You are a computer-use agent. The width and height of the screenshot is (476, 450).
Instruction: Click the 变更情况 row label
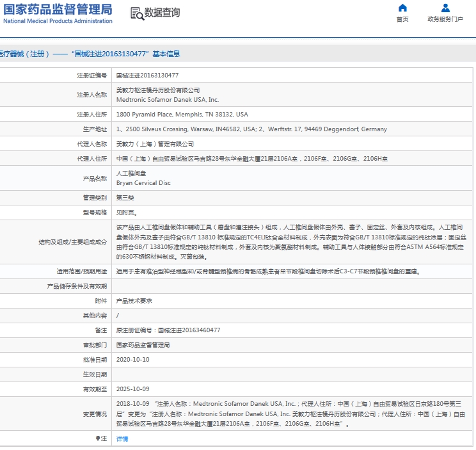click(x=95, y=414)
